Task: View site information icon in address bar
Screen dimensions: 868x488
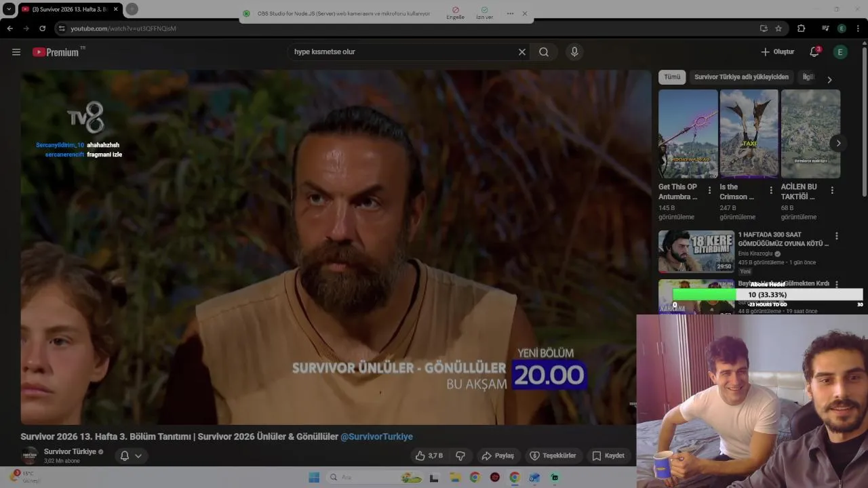Action: point(62,28)
